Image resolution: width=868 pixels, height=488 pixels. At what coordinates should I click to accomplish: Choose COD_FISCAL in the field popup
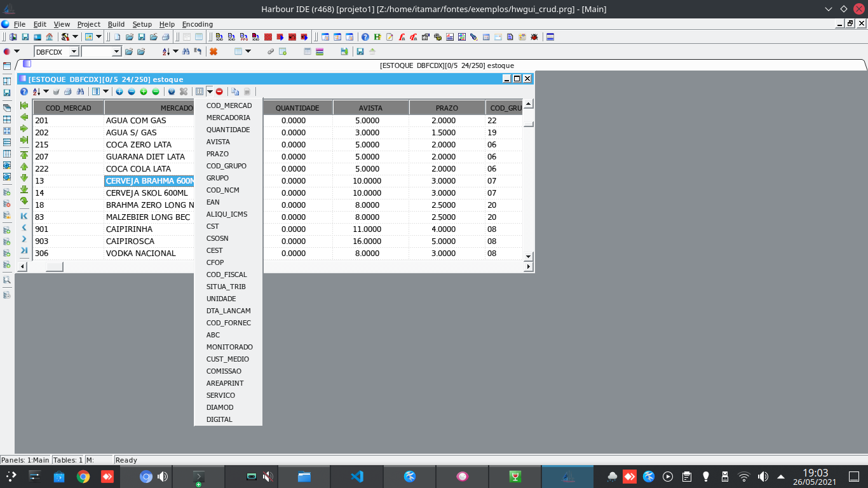[227, 274]
